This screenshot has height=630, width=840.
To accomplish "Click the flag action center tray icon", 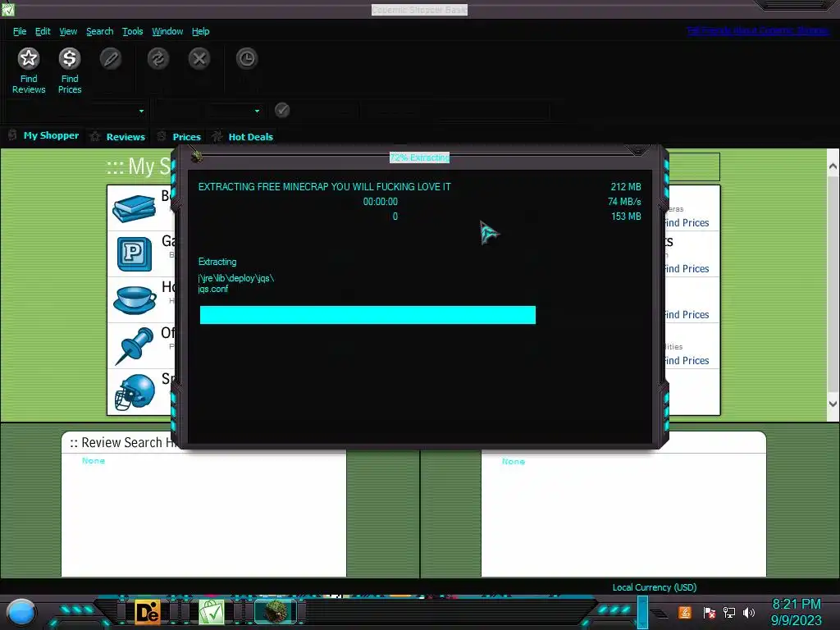I will [x=710, y=613].
